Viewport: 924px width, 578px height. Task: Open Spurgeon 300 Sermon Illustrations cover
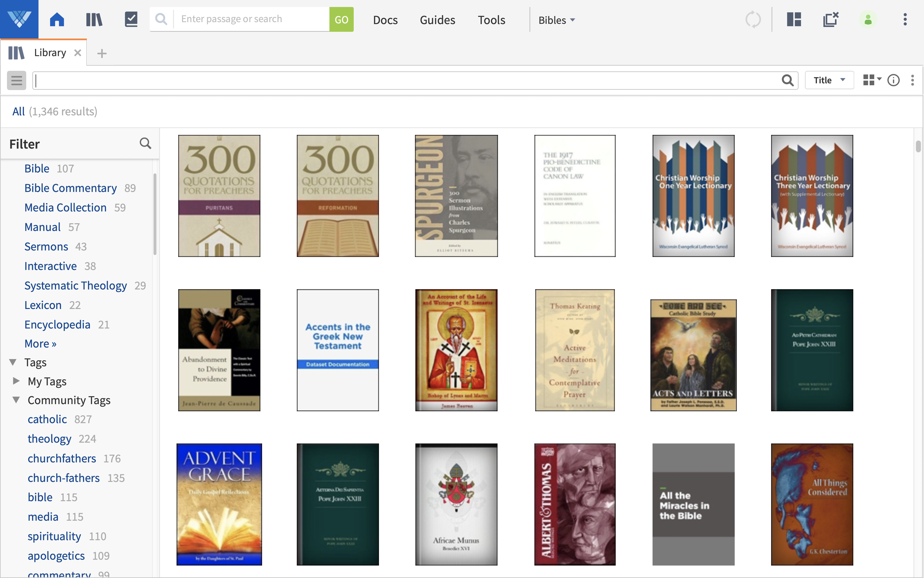pos(456,196)
